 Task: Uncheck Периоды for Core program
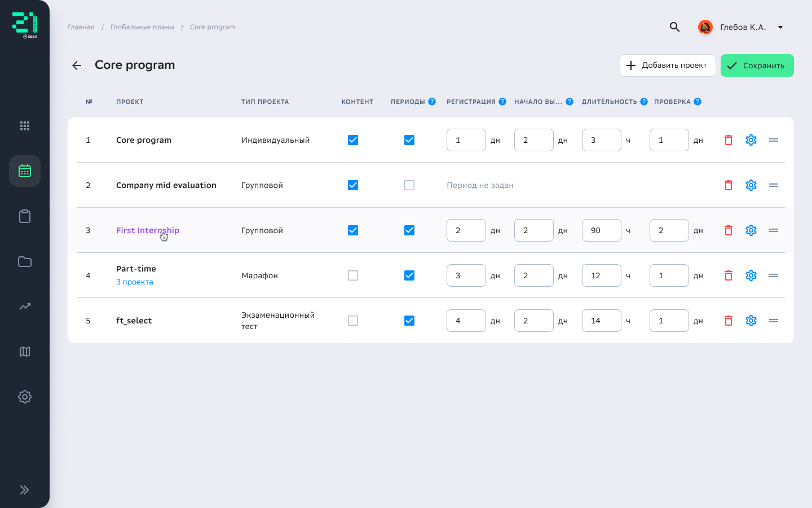pyautogui.click(x=409, y=140)
